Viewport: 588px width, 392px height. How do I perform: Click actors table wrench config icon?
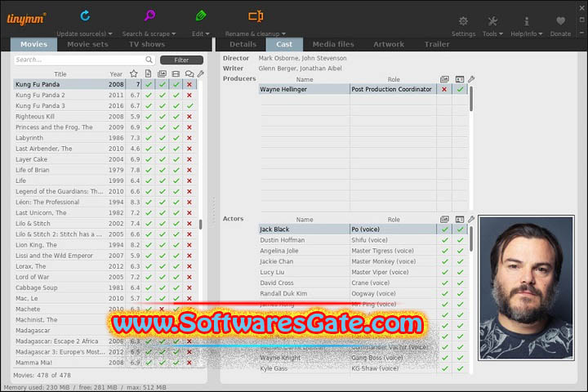pos(471,219)
